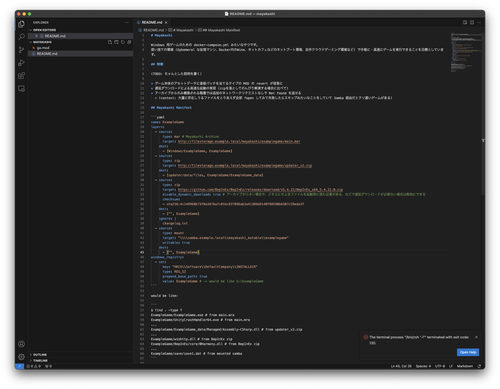This screenshot has height=389, width=500.
Task: Open the Remote Explorer view
Action: pyautogui.click(x=21, y=89)
